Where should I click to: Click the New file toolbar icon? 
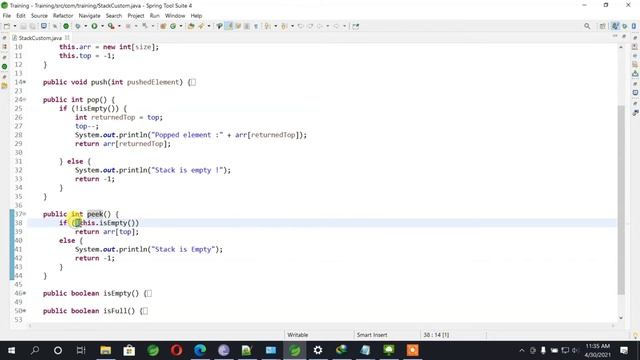point(7,26)
